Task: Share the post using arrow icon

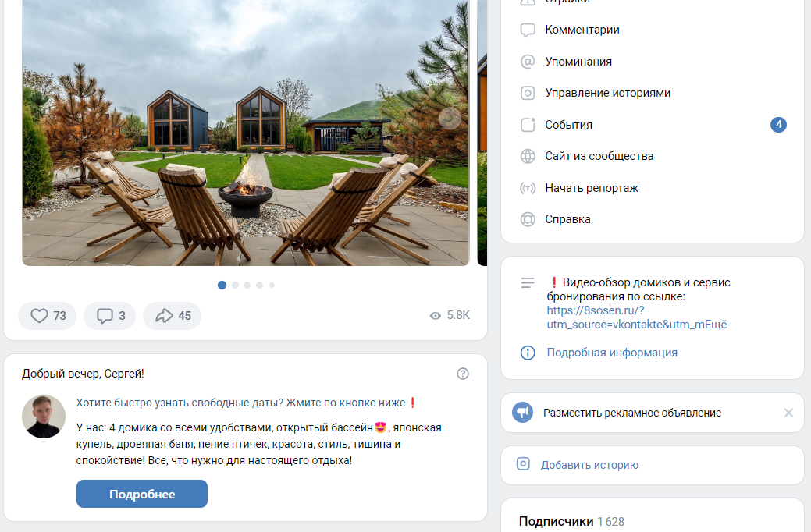Action: click(x=165, y=315)
